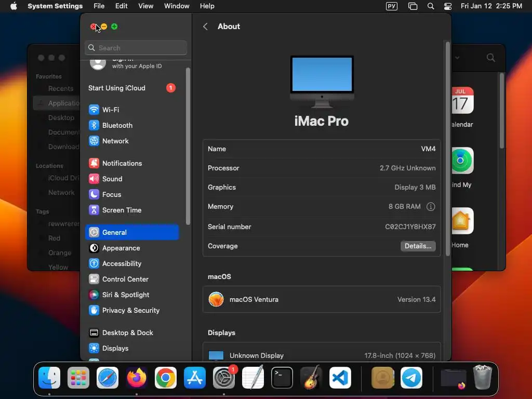
Task: Open System Settings Dock icon
Action: (x=223, y=378)
